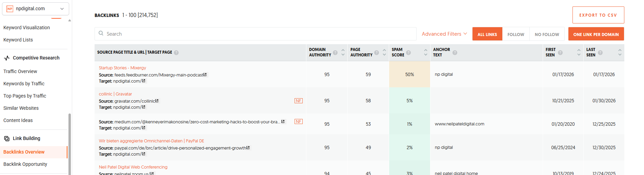Screen dimensions: 644x175
Task: Click the NP project logo icon
Action: click(10, 9)
